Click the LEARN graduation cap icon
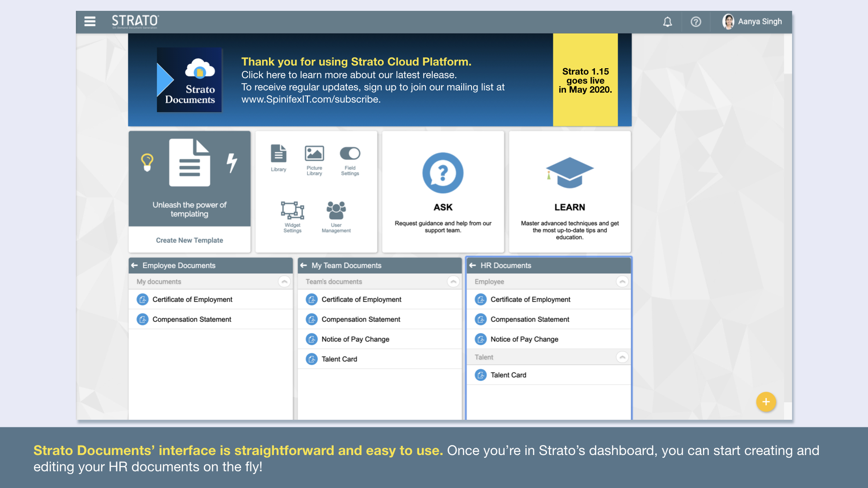 (570, 173)
